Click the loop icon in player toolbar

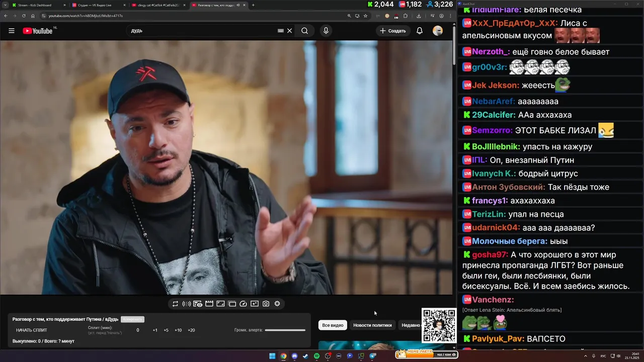[x=175, y=304]
